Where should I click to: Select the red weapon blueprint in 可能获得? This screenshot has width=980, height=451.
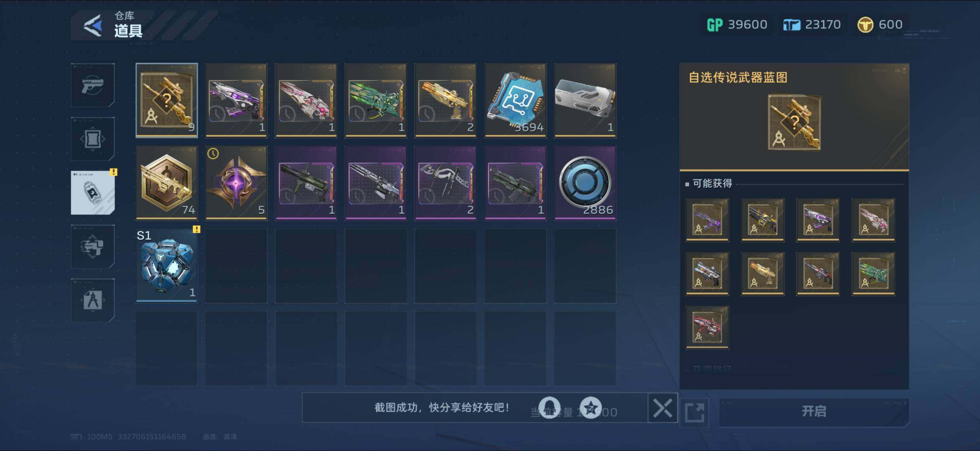pyautogui.click(x=707, y=328)
